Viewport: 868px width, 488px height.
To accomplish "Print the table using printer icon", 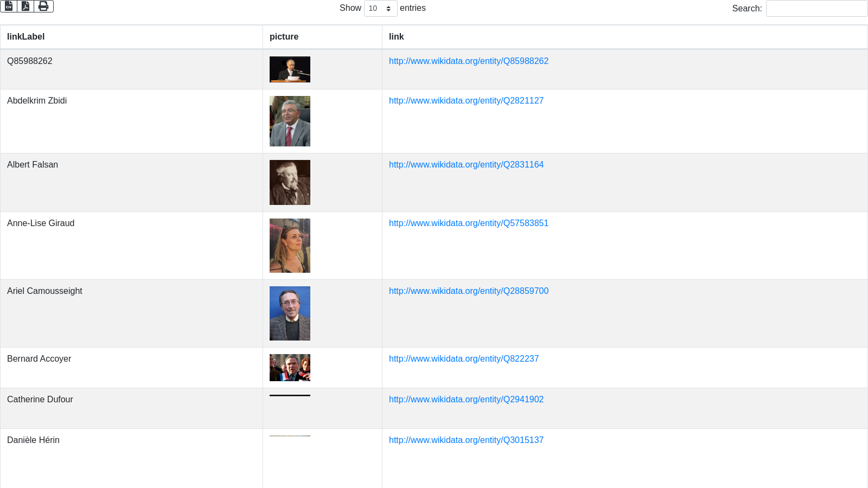I will (43, 6).
